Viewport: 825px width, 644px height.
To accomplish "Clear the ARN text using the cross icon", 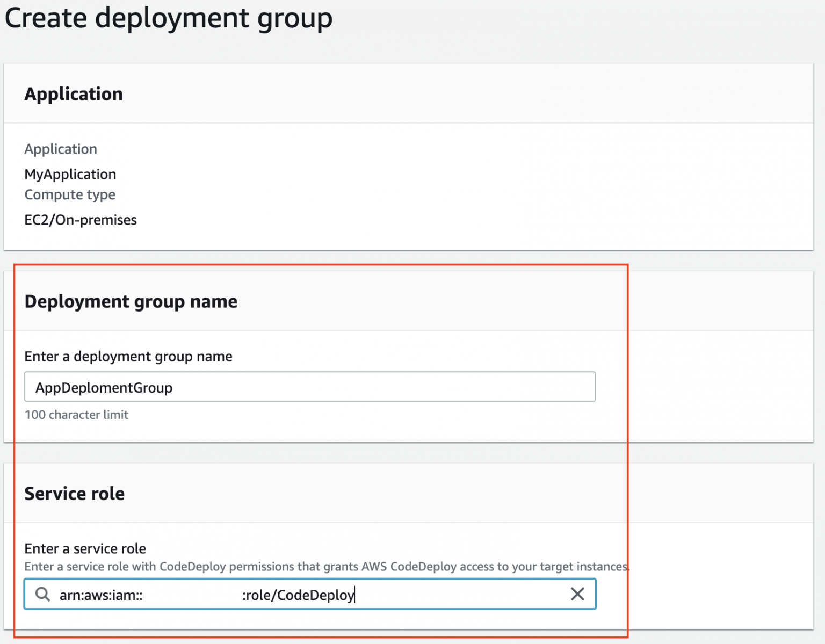I will tap(577, 594).
